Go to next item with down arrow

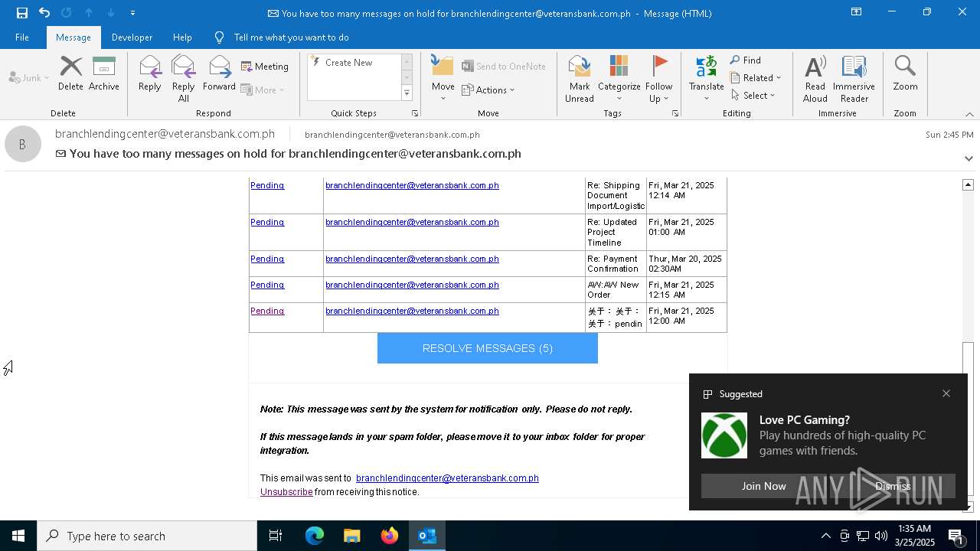click(x=111, y=13)
